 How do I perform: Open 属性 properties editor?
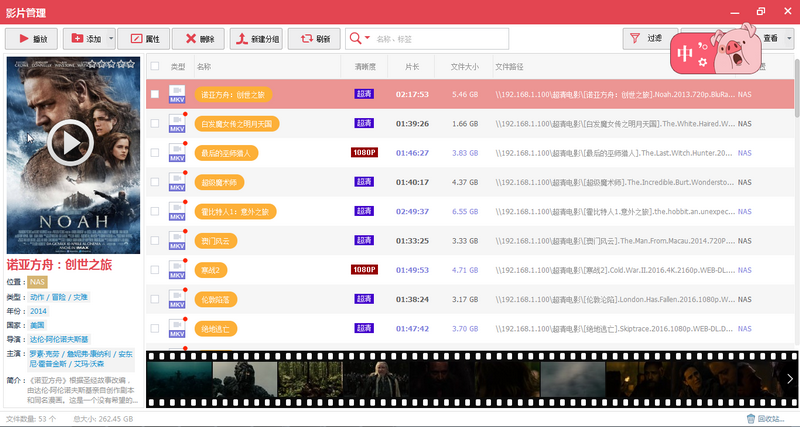pos(143,39)
